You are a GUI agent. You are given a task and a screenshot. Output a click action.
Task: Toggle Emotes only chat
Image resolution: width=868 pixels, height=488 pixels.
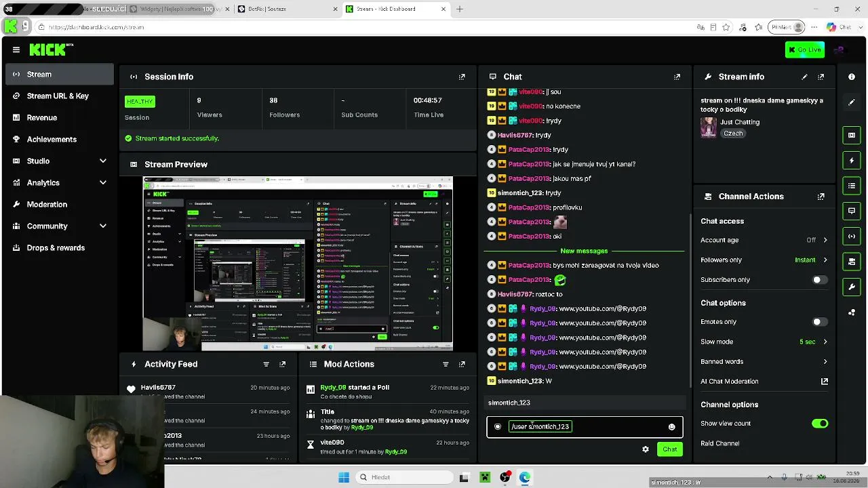(x=820, y=322)
